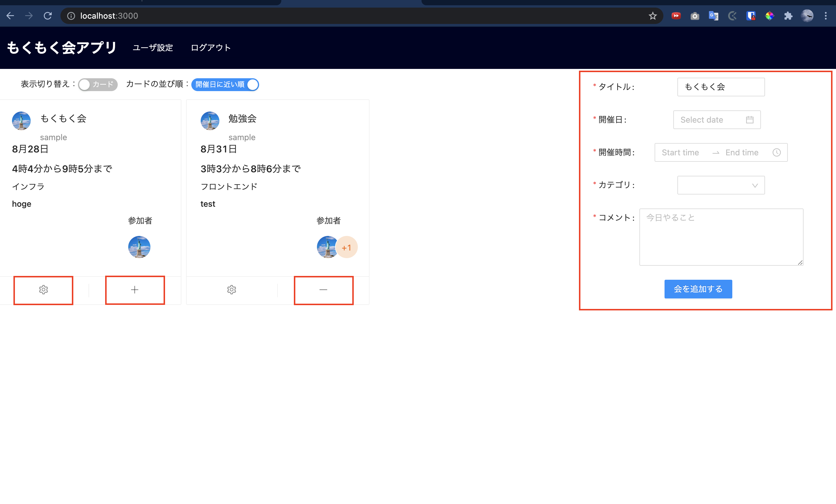Open the crescent moon extension icon
Viewport: 836px width, 504px height.
coord(732,16)
